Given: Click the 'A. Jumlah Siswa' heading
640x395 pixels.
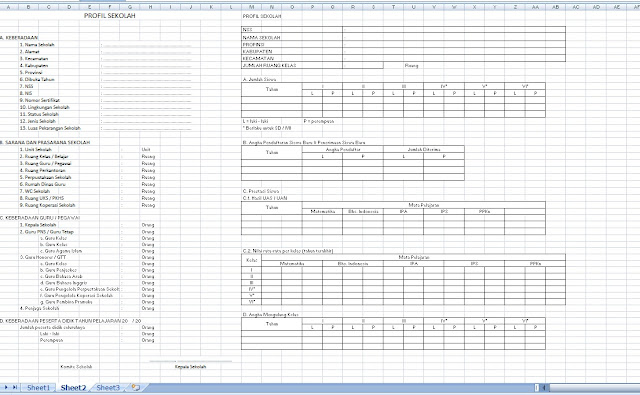Looking at the screenshot, I should coord(259,79).
